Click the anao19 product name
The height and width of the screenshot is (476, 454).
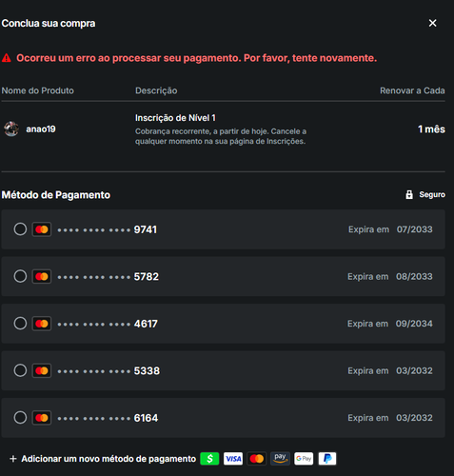(41, 129)
